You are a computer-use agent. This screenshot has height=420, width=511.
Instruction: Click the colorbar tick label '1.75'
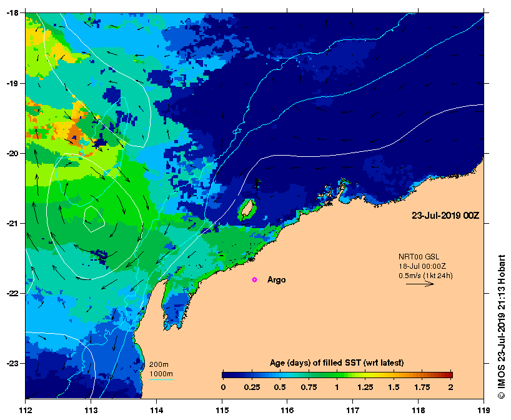tap(422, 387)
